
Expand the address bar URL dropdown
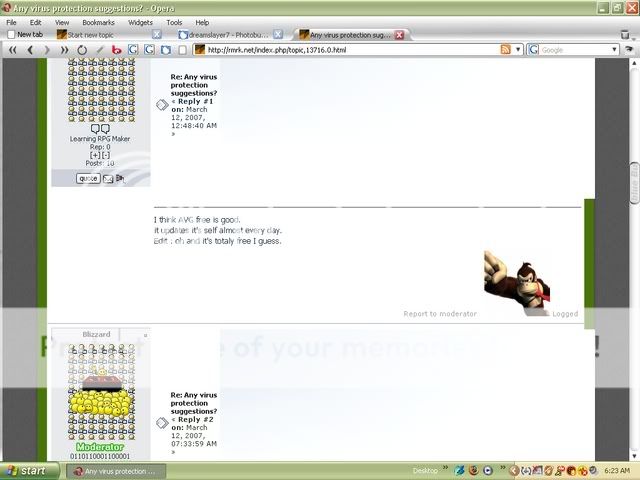tap(519, 49)
